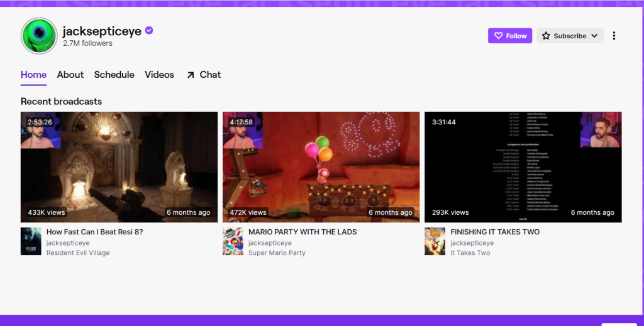This screenshot has width=644, height=326.
Task: Click the '433K views' label
Action: (47, 212)
